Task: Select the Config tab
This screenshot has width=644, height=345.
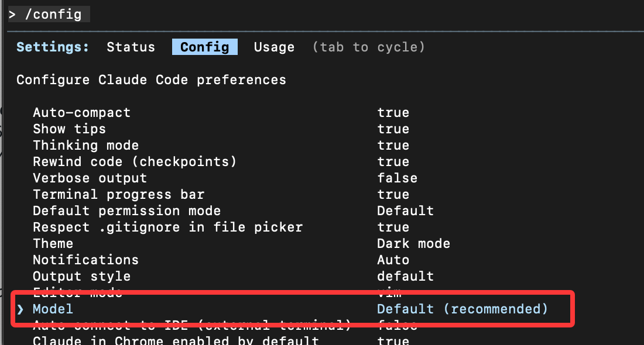Action: coord(204,47)
